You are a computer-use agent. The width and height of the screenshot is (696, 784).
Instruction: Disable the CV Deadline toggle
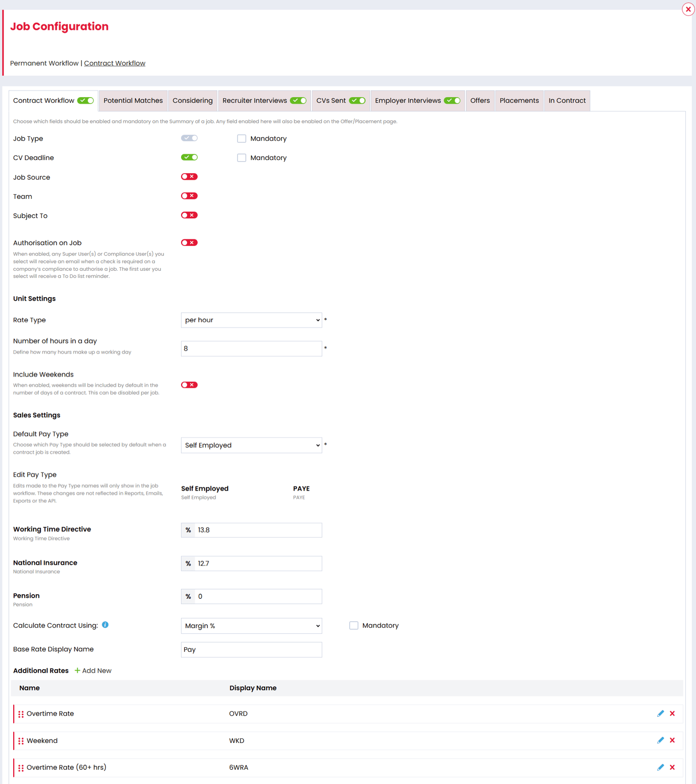(189, 157)
